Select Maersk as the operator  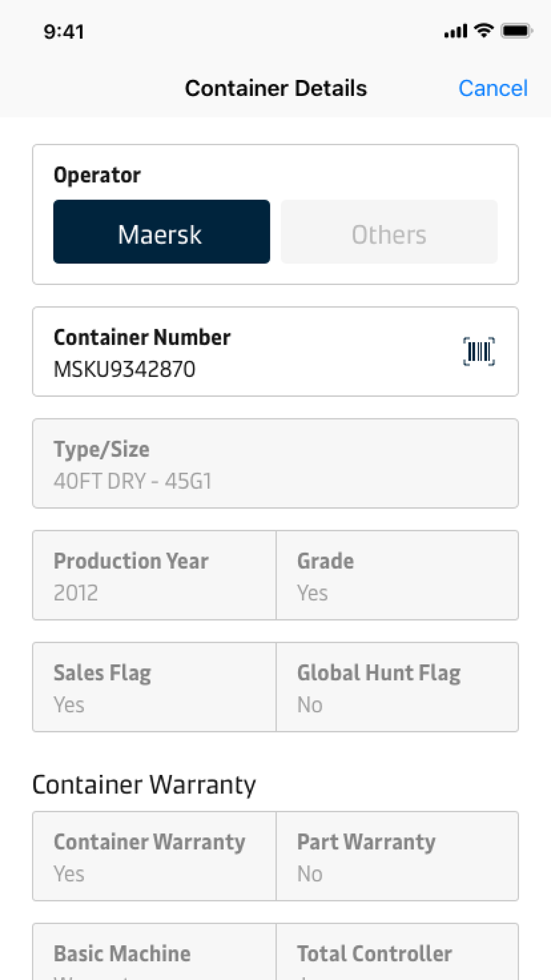[161, 232]
